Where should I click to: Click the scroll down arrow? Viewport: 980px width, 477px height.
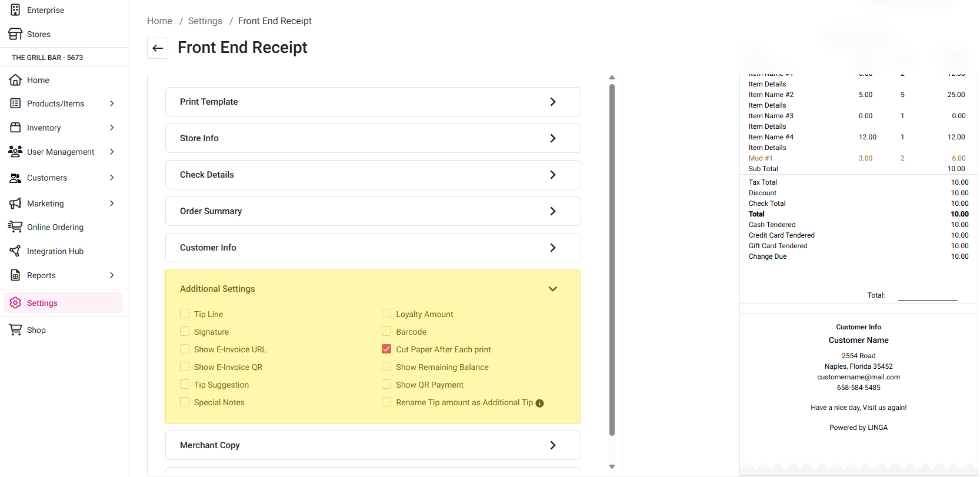[612, 467]
